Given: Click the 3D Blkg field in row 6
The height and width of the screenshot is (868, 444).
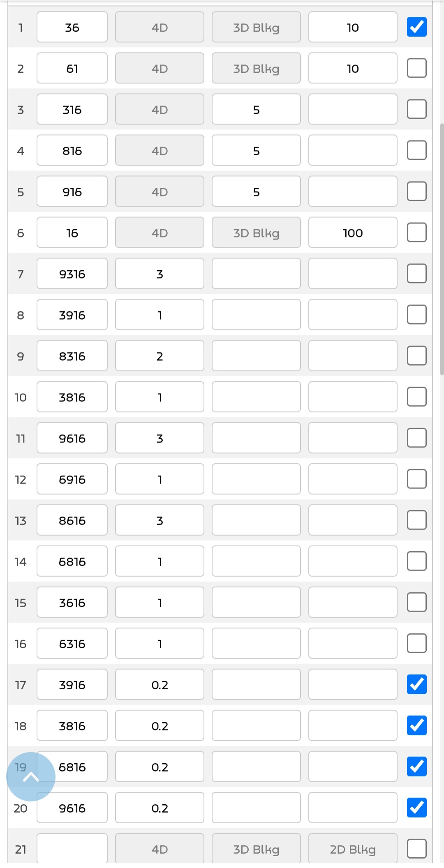Looking at the screenshot, I should coord(256,233).
